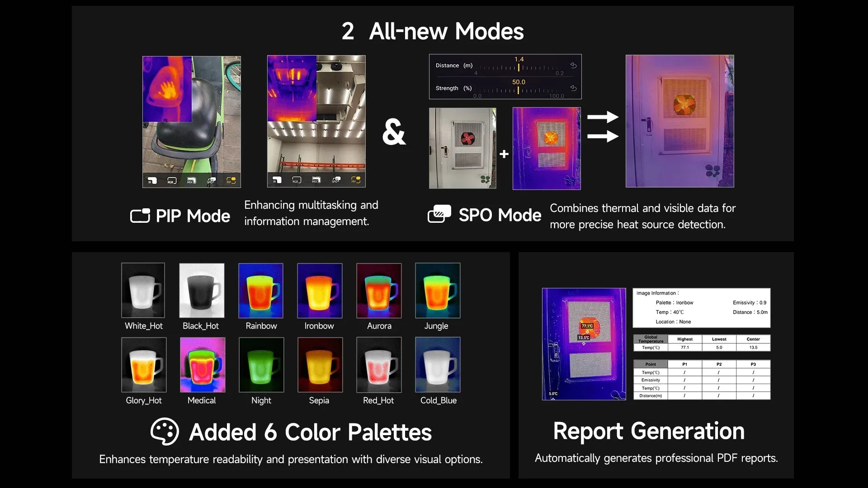Click the P2 column header in Point table

(719, 364)
